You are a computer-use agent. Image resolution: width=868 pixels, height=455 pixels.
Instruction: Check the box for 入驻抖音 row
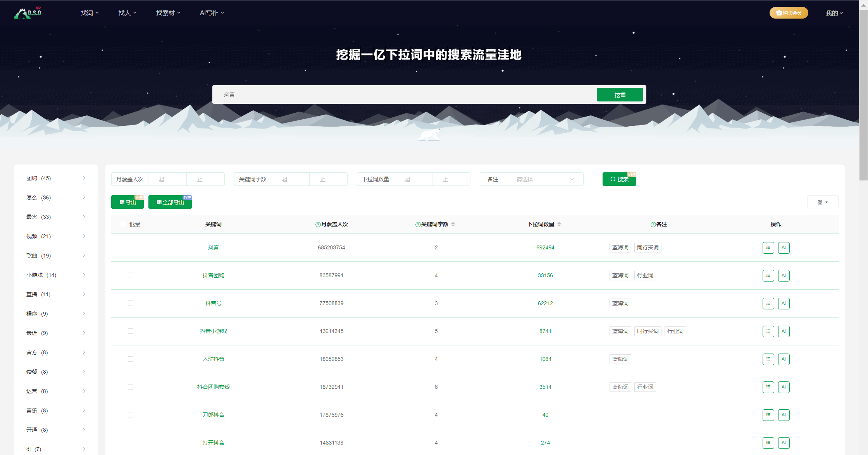[x=131, y=359]
